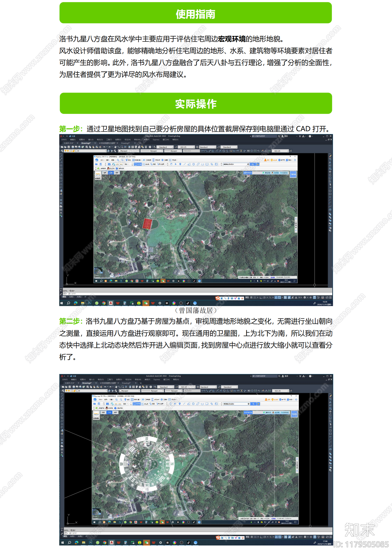
Task: Toggle object snap in step-one status bar
Action: click(279, 297)
